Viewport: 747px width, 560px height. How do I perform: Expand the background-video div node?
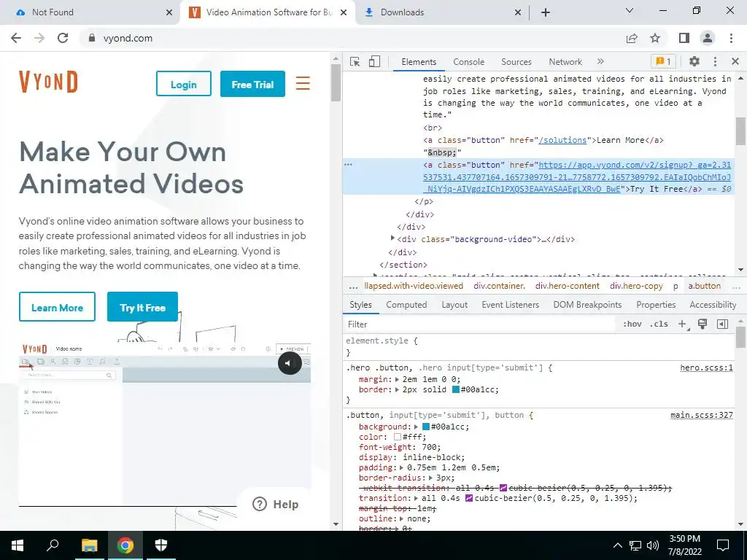(392, 238)
